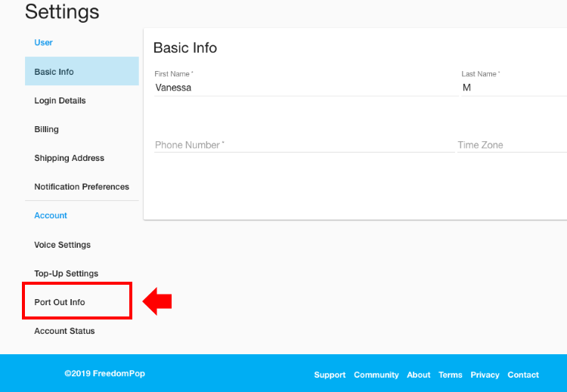Click the User section heading

[43, 42]
